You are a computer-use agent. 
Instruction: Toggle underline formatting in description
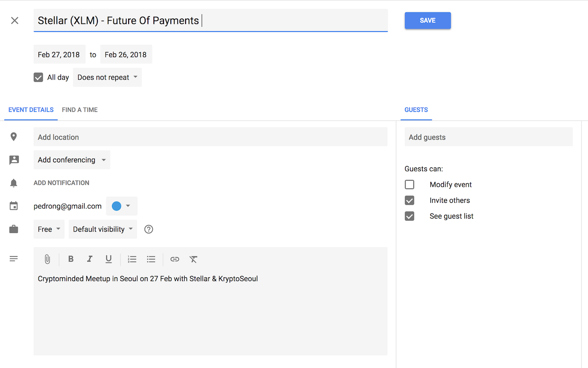point(108,259)
